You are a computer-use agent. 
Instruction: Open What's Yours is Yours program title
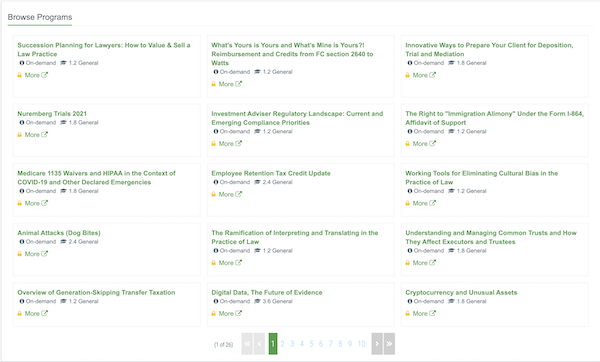tap(292, 54)
